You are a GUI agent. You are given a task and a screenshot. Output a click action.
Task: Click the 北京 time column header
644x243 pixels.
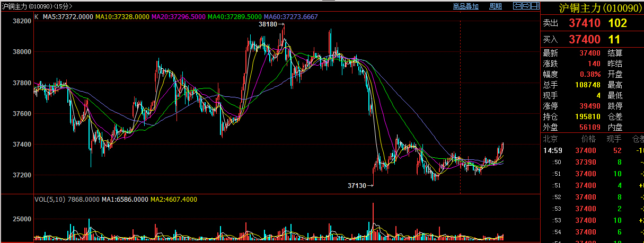point(550,139)
